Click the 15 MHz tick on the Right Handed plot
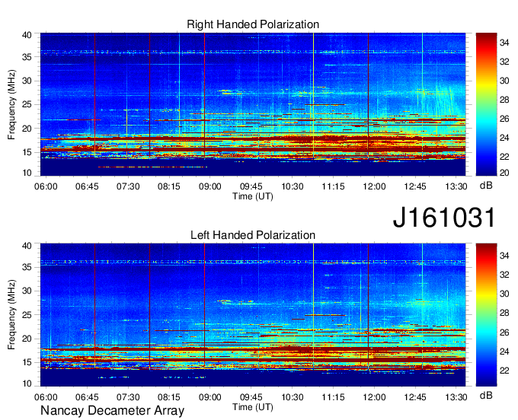The height and width of the screenshot is (420, 518). tap(27, 152)
